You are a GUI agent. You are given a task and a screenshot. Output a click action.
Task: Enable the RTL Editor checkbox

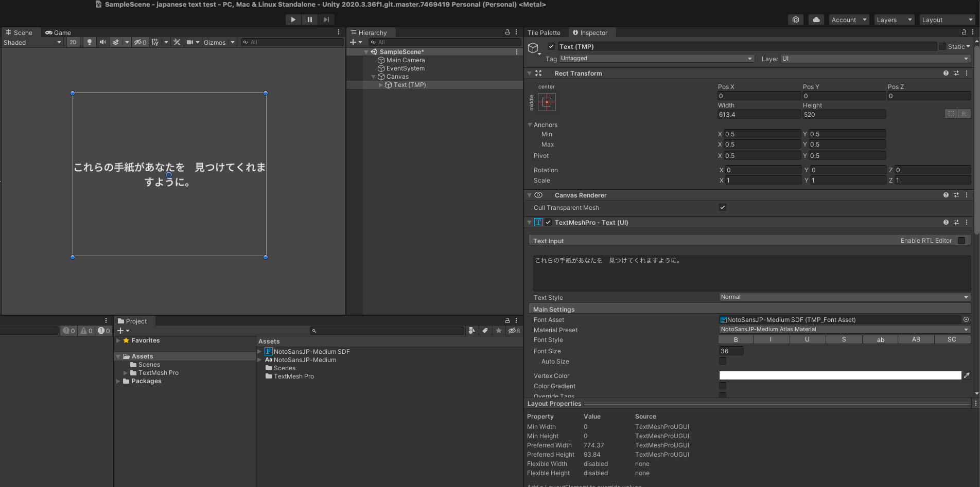click(961, 241)
